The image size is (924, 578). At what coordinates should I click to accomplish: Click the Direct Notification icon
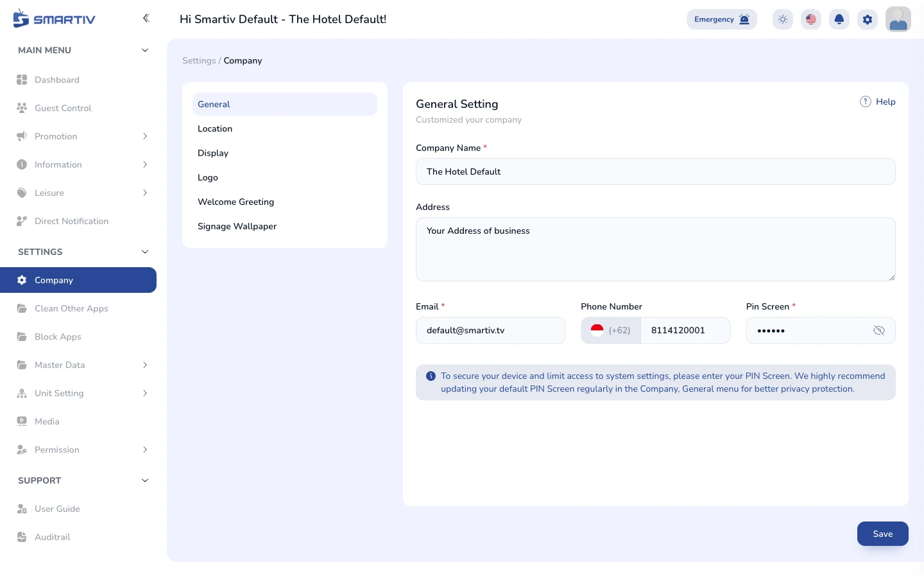(x=22, y=221)
